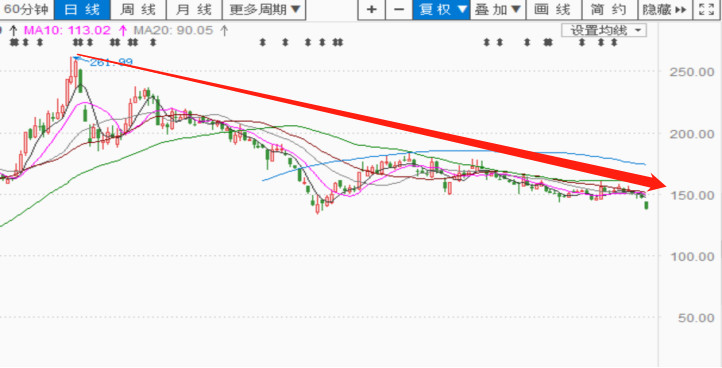Select the 日线 daily chart tab
Viewport: 722px width, 368px height.
pyautogui.click(x=82, y=9)
